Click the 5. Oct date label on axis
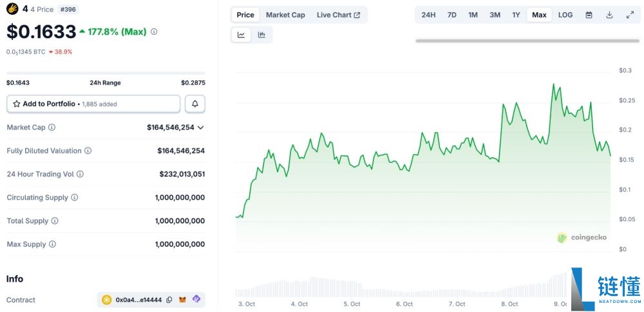The height and width of the screenshot is (312, 644). (x=352, y=304)
